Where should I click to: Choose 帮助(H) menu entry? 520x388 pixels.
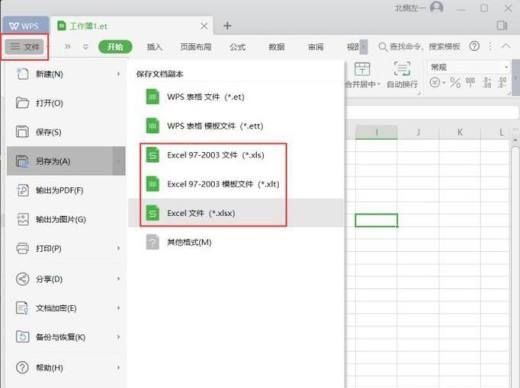[x=66, y=367]
